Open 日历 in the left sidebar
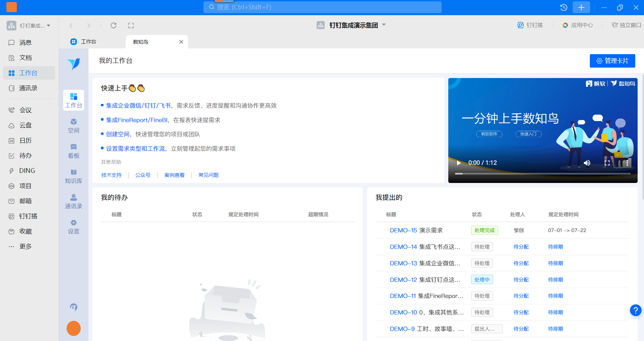Viewport: 644px width, 341px height. tap(29, 141)
